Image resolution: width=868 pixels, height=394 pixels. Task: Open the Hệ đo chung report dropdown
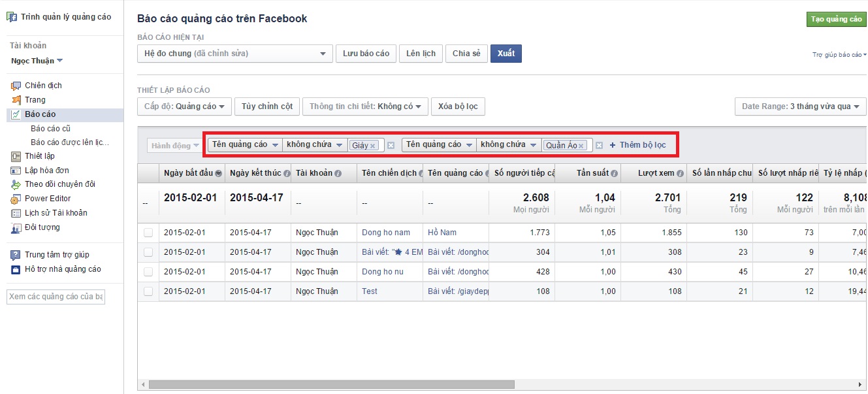click(235, 54)
